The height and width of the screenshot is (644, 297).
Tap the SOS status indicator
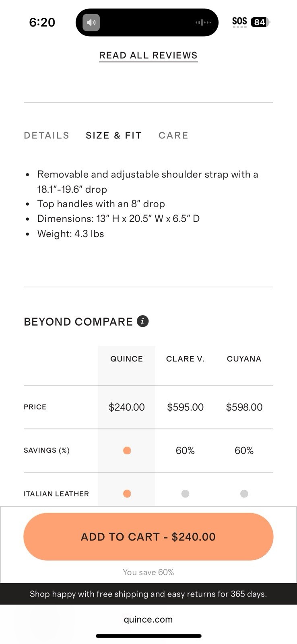[239, 22]
